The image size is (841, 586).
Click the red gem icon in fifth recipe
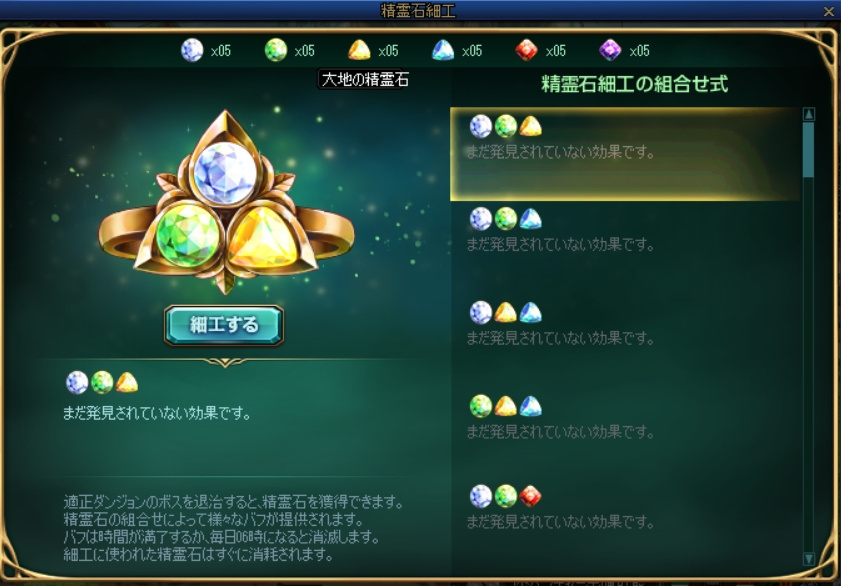click(x=530, y=496)
